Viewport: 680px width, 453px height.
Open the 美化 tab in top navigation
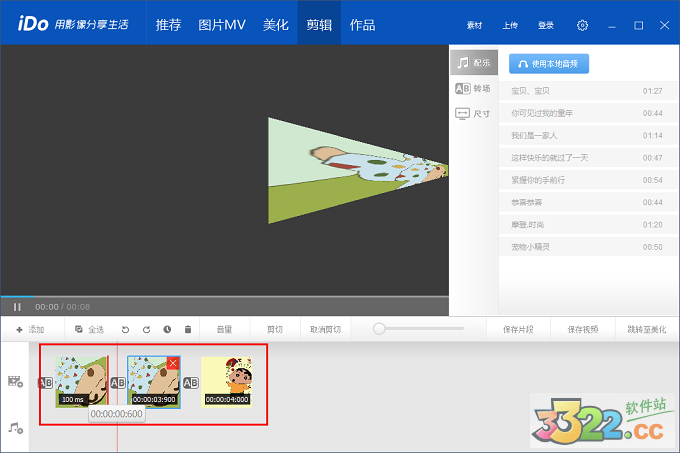point(276,25)
